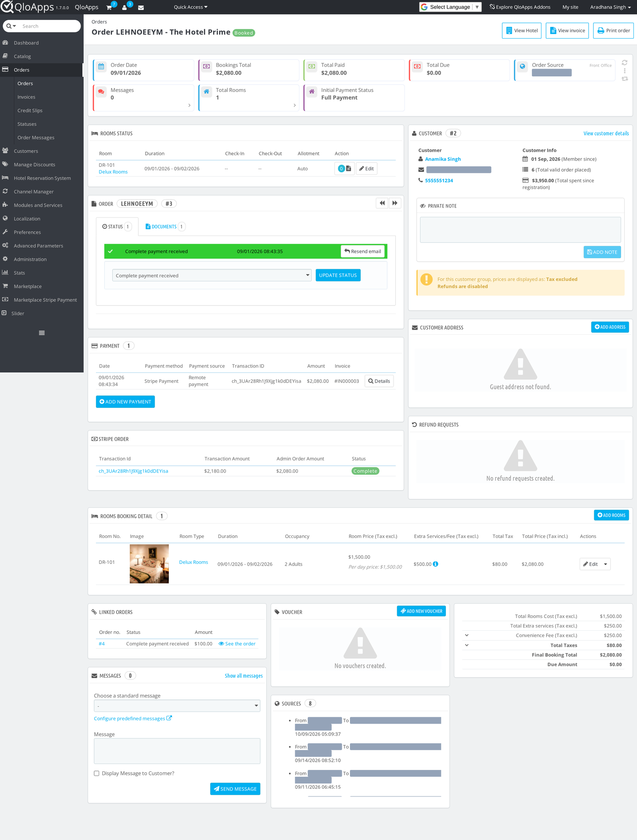Open Hotel Reservation System in sidebar
637x840 pixels.
(41, 178)
